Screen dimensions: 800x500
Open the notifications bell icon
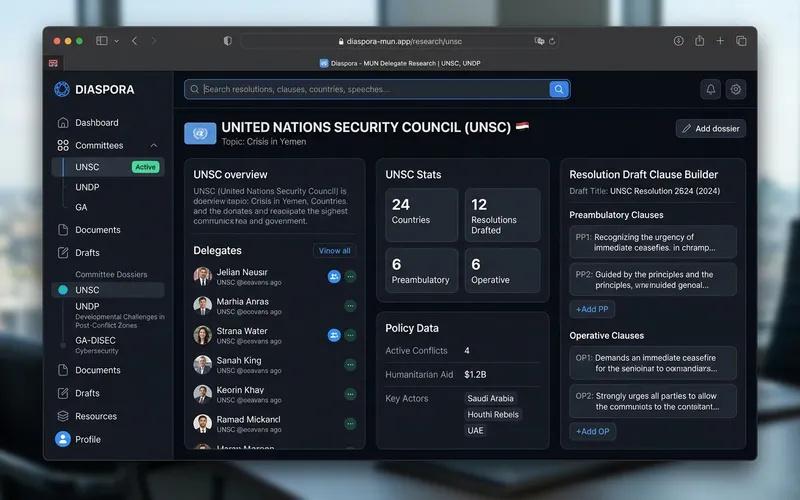pyautogui.click(x=710, y=89)
